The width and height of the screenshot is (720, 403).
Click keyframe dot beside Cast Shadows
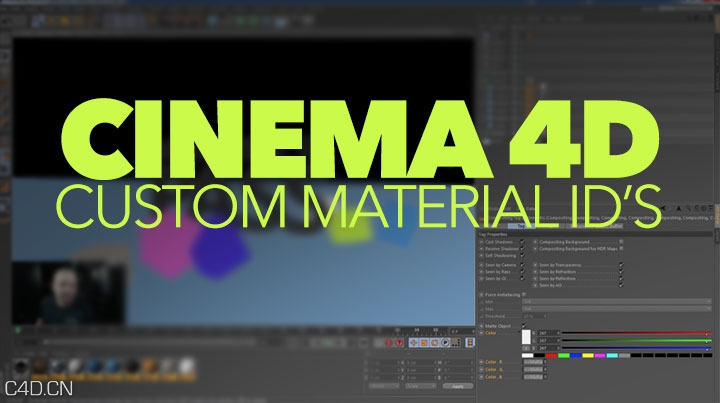coord(481,242)
